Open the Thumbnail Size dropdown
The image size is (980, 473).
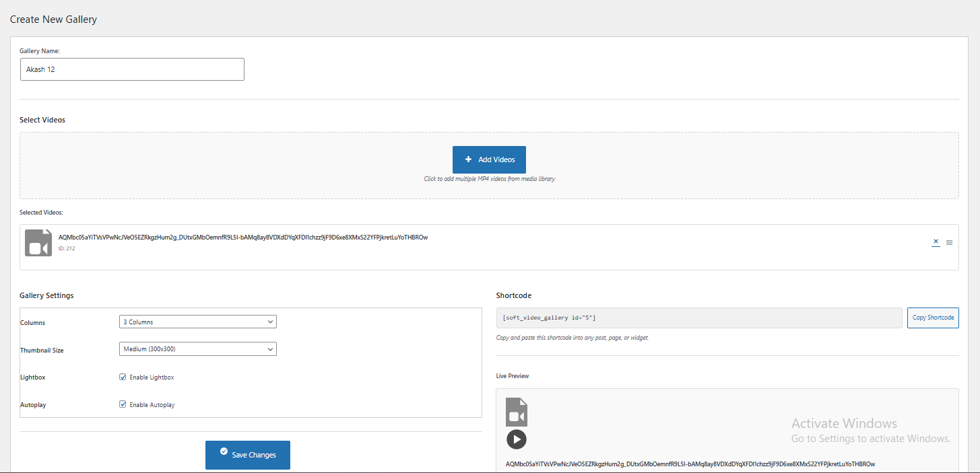point(197,349)
